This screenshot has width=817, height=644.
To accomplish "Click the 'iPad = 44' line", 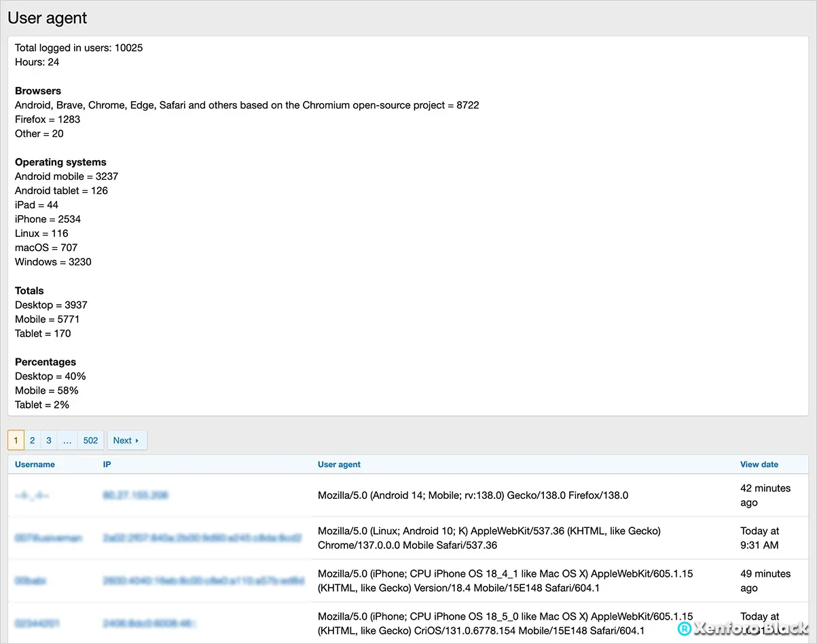I will click(37, 205).
